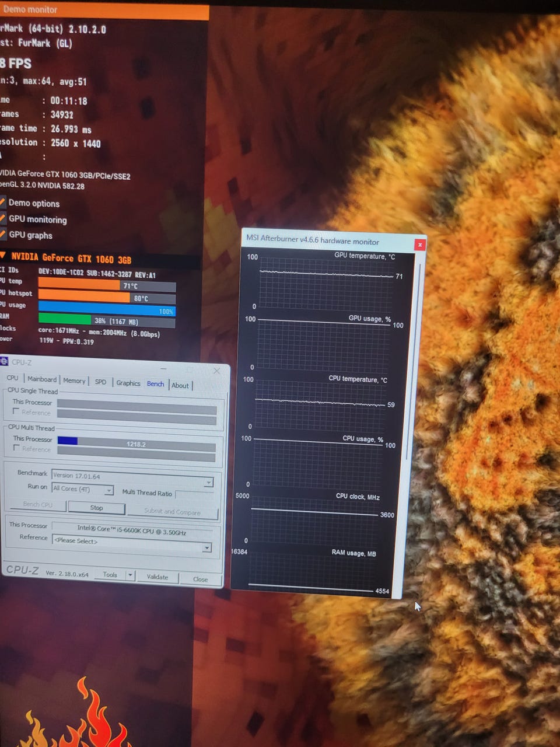560x747 pixels.
Task: Open the CPU tab in CPU-Z
Action: click(12, 378)
